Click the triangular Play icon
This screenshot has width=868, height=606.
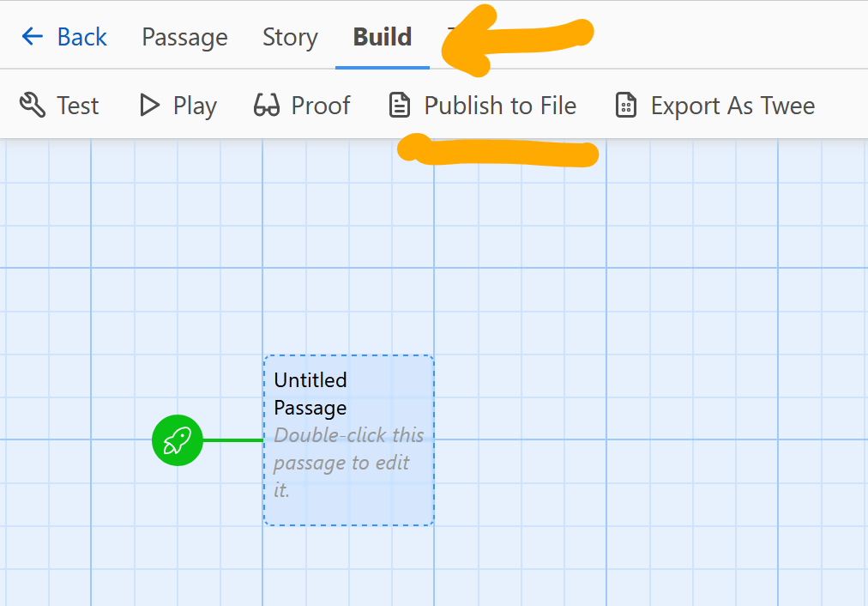pyautogui.click(x=148, y=105)
